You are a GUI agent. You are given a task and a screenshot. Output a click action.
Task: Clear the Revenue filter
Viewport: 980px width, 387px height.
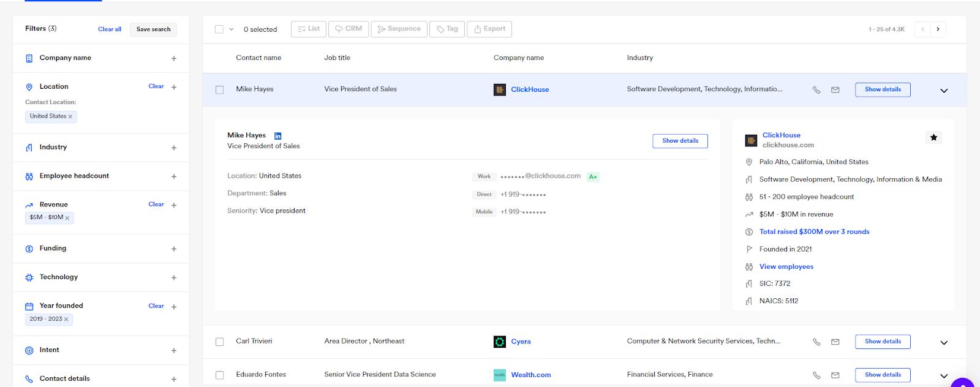(156, 205)
